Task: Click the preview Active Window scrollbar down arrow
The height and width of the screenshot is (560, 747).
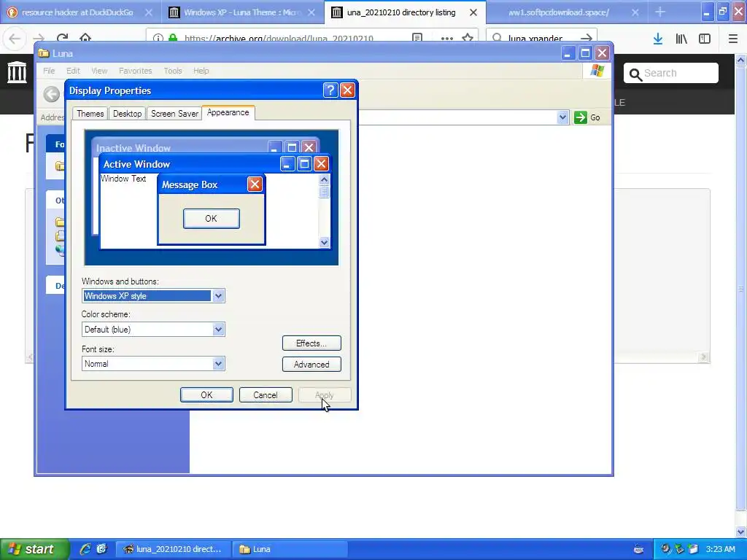Action: click(x=324, y=242)
